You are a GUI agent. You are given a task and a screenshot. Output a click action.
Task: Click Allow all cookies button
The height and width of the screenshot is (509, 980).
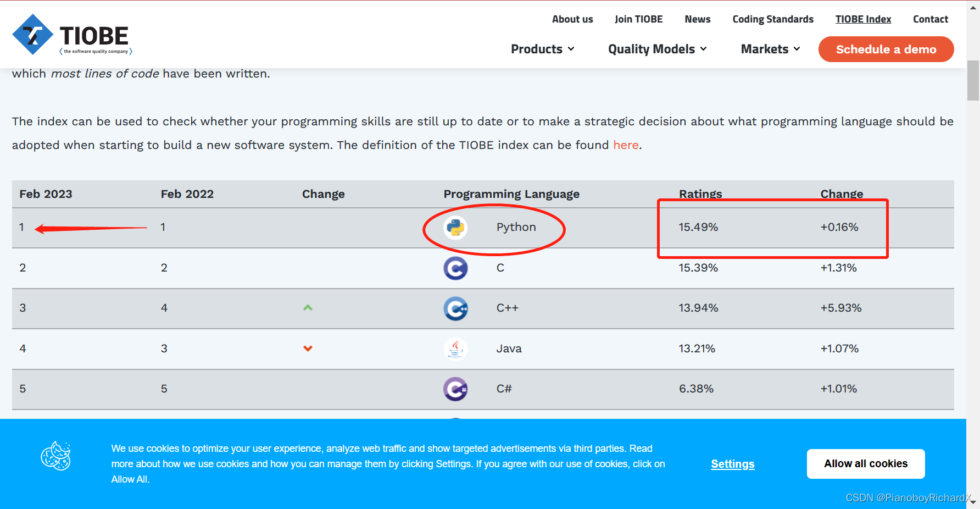866,464
